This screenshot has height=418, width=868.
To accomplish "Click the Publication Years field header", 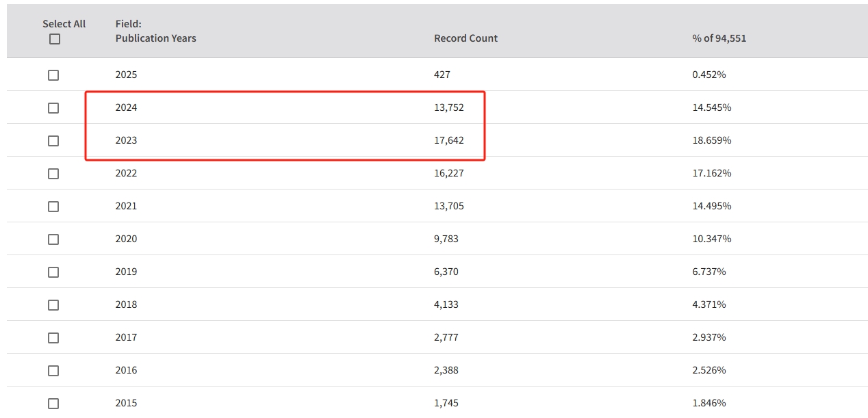I will pos(155,38).
